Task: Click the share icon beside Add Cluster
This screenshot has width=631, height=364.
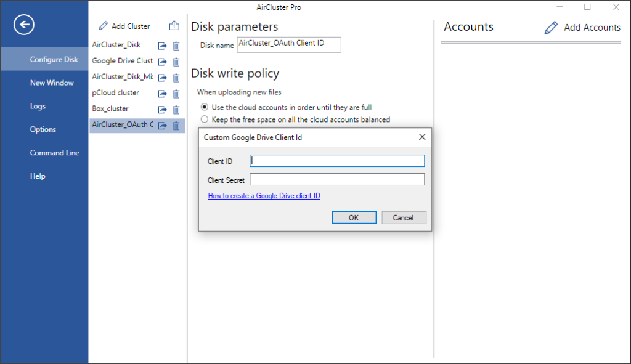Action: pos(174,25)
